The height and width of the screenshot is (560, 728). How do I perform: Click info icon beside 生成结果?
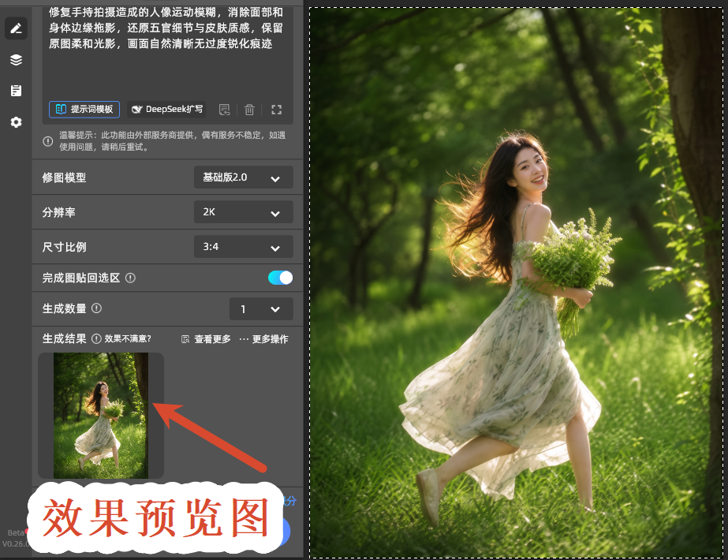coord(96,338)
